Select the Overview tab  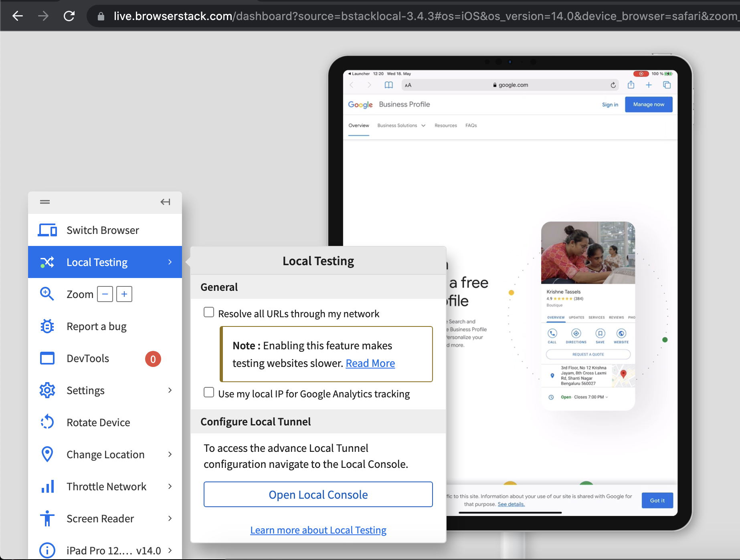click(x=358, y=125)
